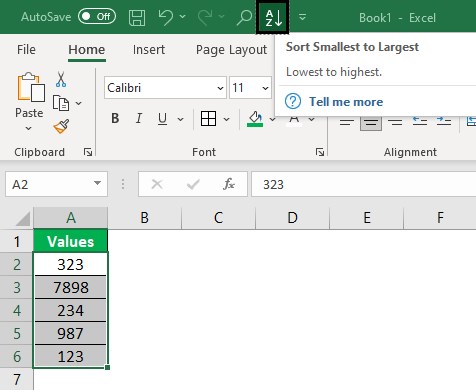
Task: Open the fill color dropdown arrow
Action: 272,119
